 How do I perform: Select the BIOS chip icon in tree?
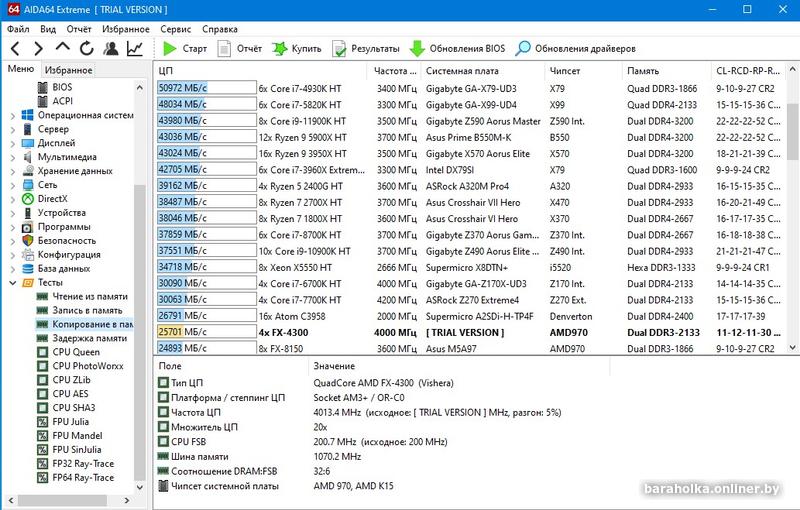tap(43, 87)
